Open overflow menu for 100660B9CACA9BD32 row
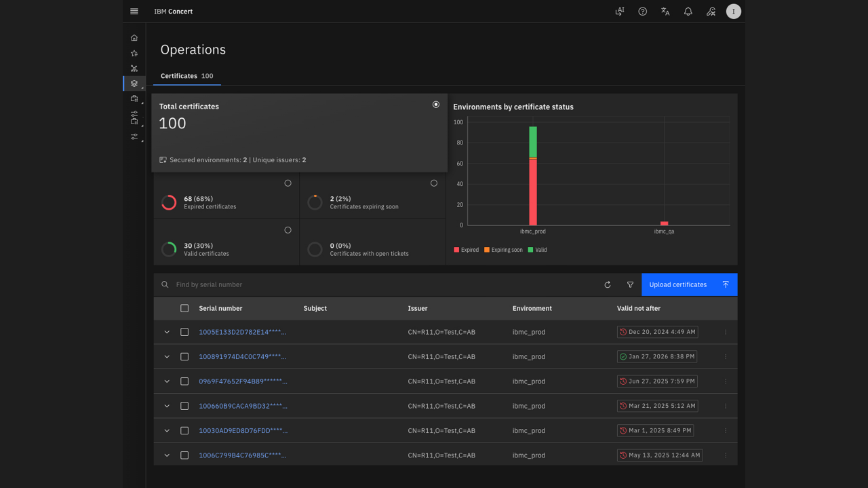This screenshot has width=868, height=488. 726,406
